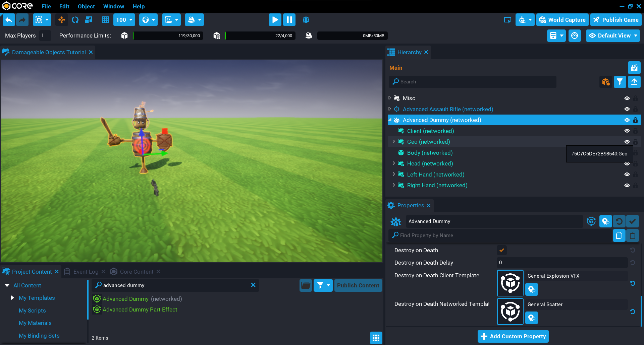Click the Destroy on Death Delay field
The image size is (644, 345).
[x=562, y=263]
